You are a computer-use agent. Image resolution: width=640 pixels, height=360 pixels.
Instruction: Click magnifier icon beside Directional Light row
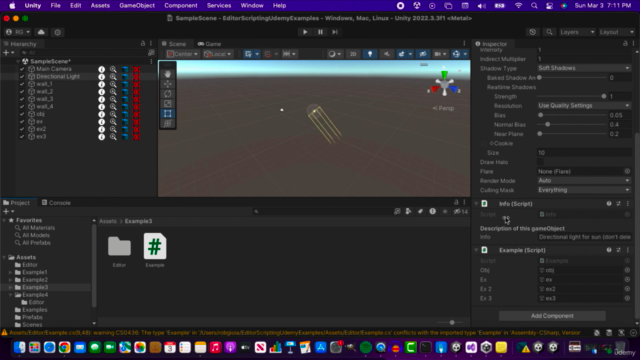pos(113,77)
